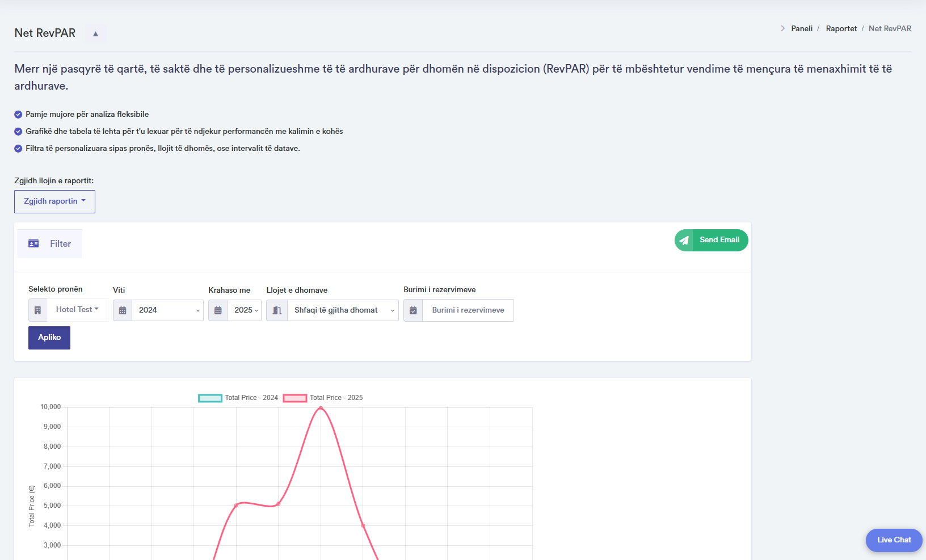Switch to the Filter tab

point(49,243)
